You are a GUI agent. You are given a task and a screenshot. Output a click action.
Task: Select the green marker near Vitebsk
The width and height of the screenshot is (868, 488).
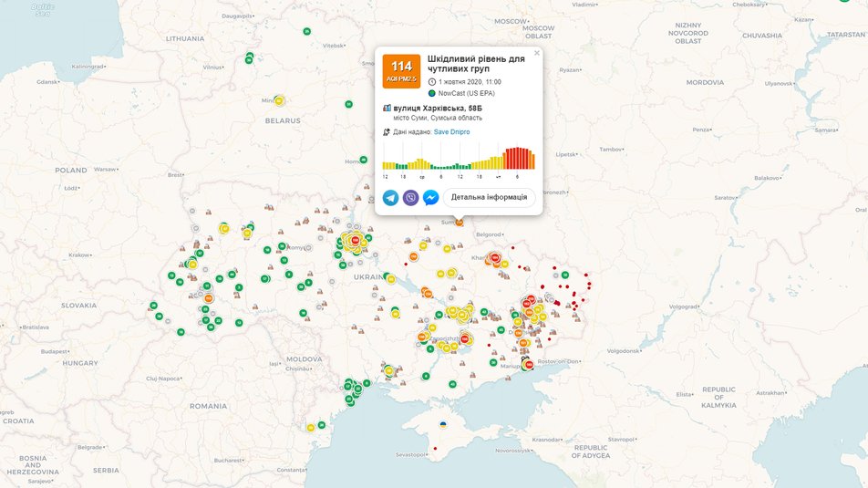pos(306,32)
